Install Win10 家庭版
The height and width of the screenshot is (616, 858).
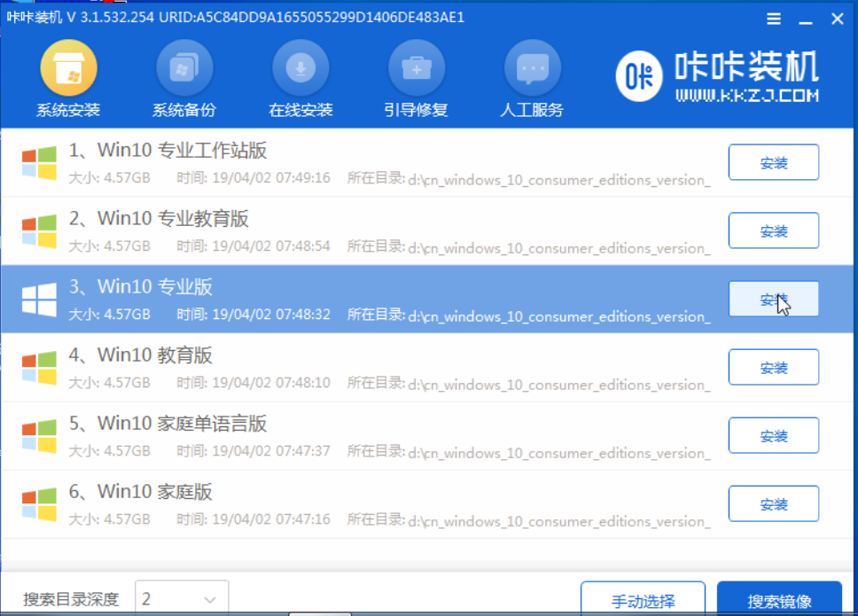click(x=773, y=504)
